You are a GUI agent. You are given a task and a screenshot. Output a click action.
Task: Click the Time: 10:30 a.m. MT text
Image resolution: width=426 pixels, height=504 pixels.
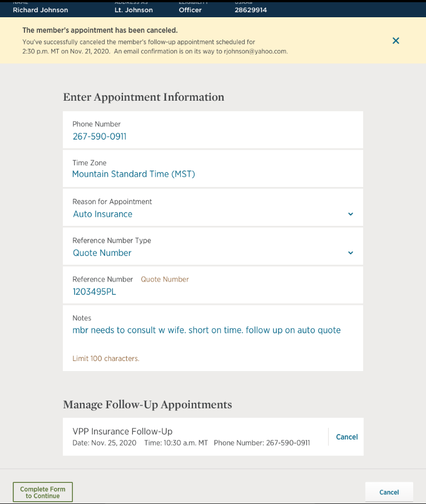tap(176, 443)
